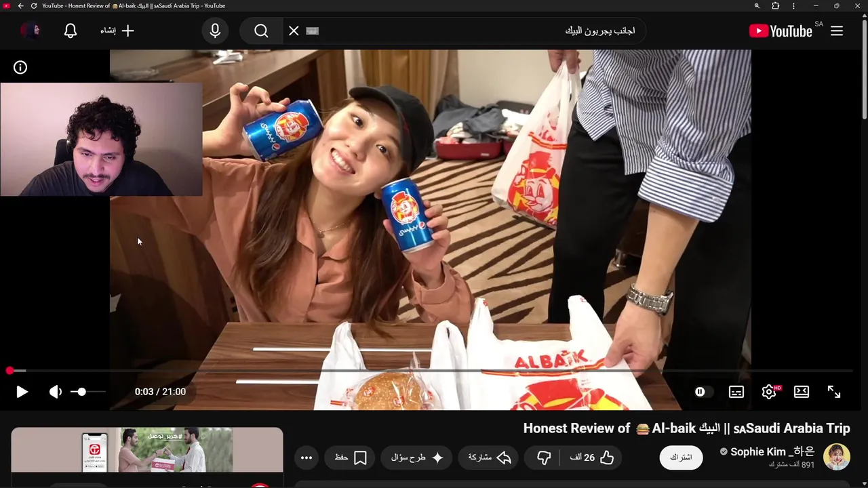This screenshot has width=868, height=488.
Task: Adjust the volume slider
Action: pyautogui.click(x=88, y=392)
